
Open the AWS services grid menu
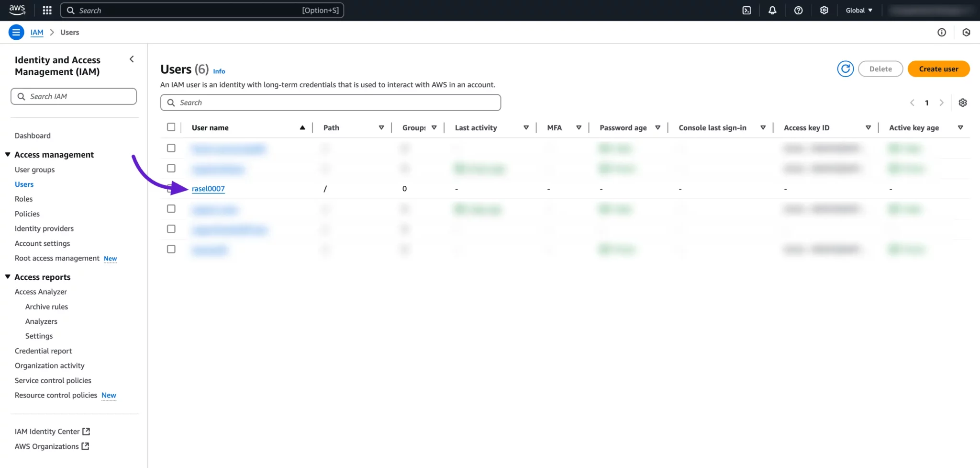(47, 11)
